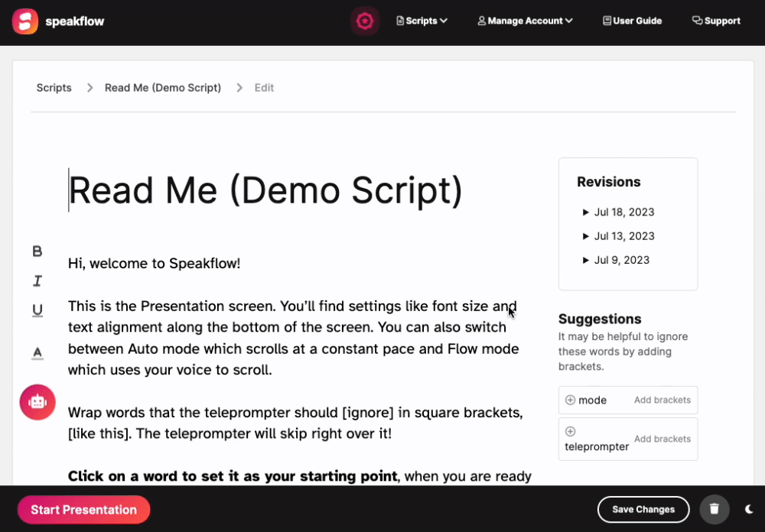765x532 pixels.
Task: Open the Scripts dropdown menu
Action: (422, 21)
